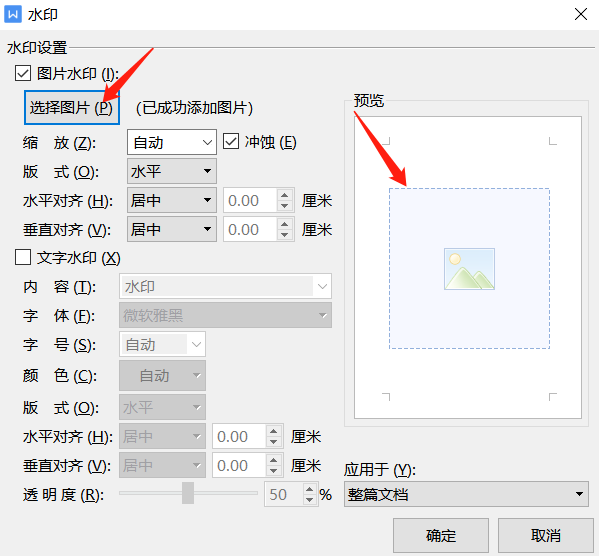The height and width of the screenshot is (556, 599).
Task: Click picture 水平对齐 offset field 0.00
Action: [x=250, y=200]
